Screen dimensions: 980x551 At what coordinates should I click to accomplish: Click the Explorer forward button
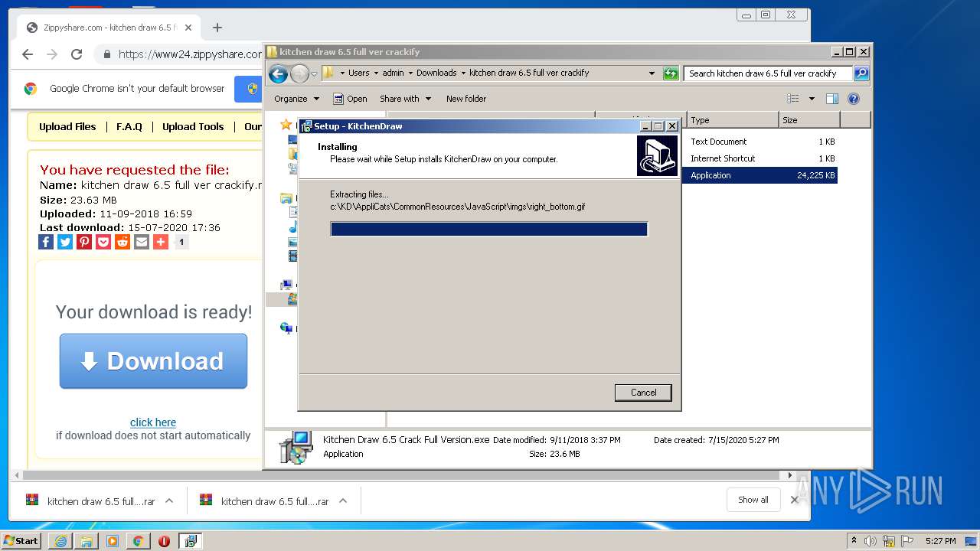pos(299,73)
